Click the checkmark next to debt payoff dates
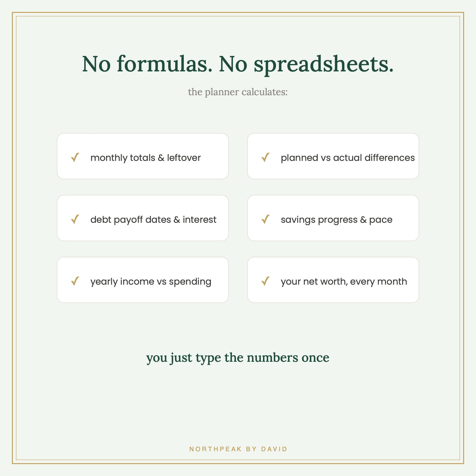 (x=75, y=219)
